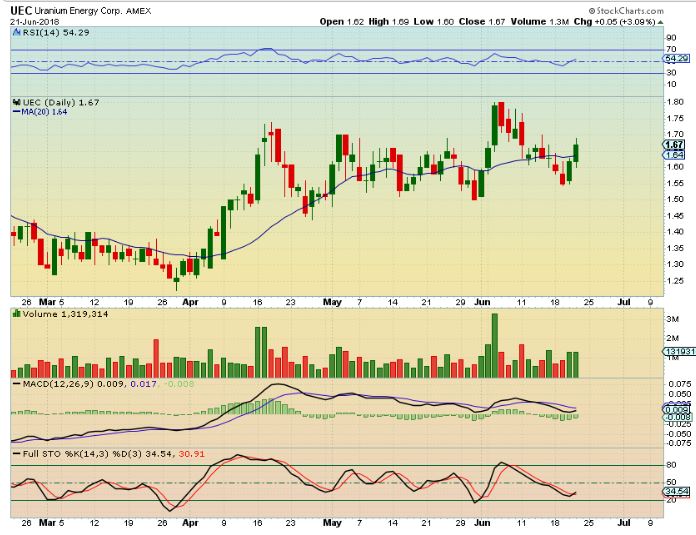Click the last green candlestick on price chart

[x=576, y=153]
